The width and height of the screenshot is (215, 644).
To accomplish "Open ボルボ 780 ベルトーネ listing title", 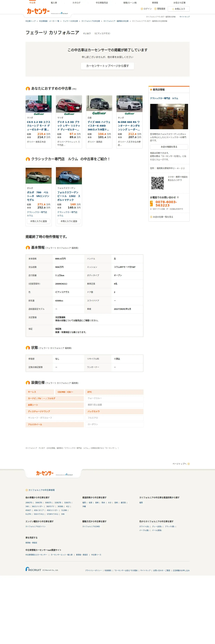I will [x=39, y=196].
